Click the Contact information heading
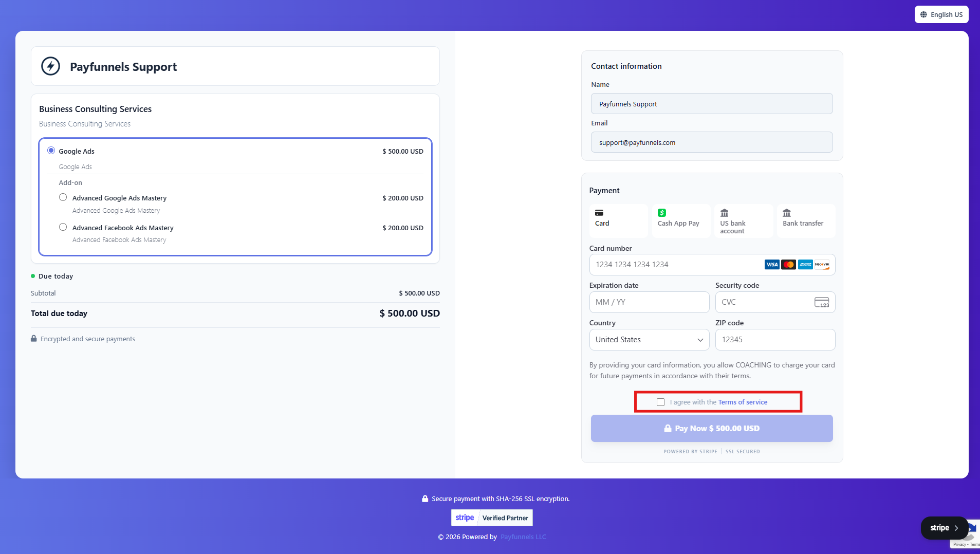 click(626, 66)
